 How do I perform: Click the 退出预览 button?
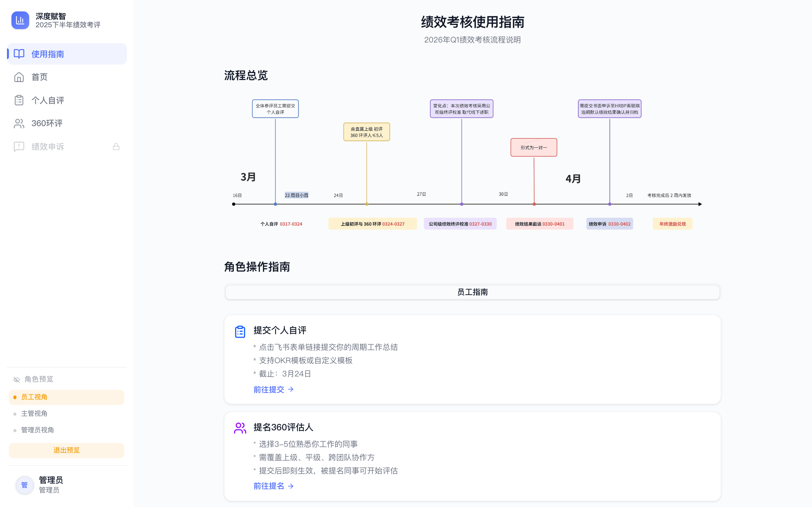pyautogui.click(x=66, y=450)
